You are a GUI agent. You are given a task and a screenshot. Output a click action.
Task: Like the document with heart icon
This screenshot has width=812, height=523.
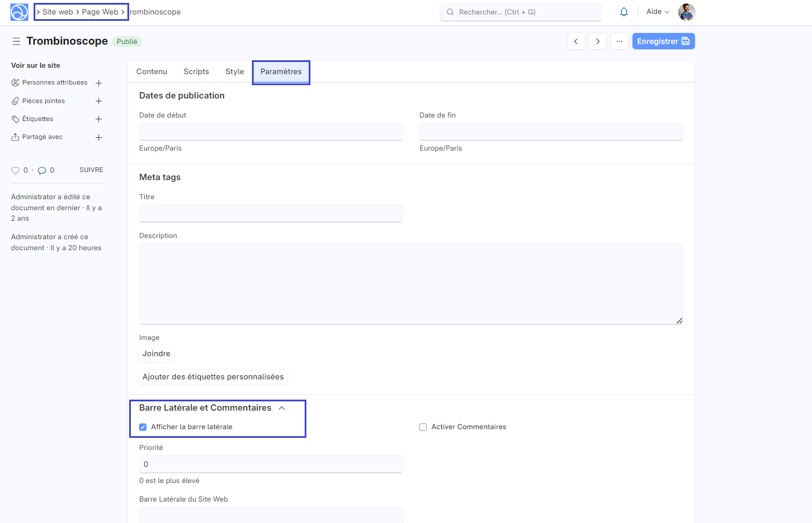(x=16, y=170)
